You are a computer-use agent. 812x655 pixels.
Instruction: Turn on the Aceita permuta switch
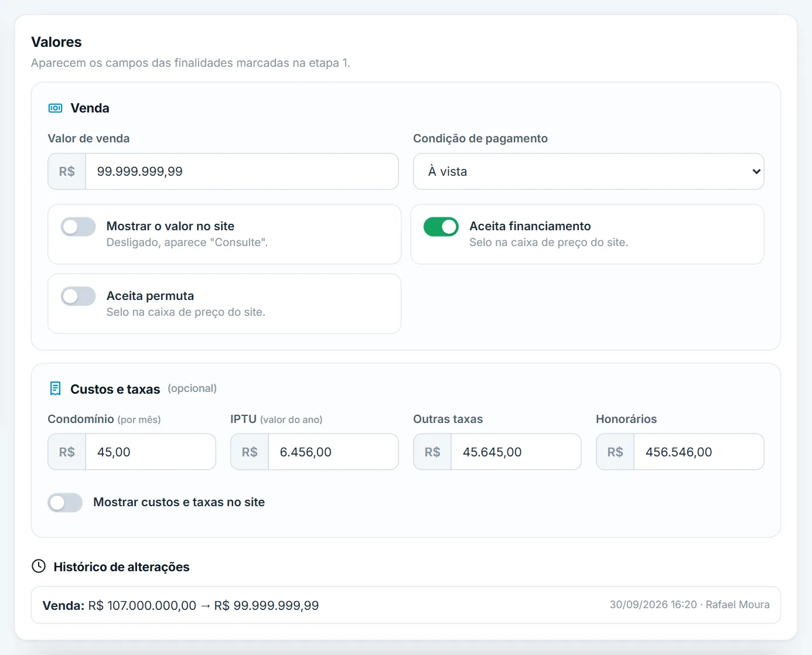point(79,296)
